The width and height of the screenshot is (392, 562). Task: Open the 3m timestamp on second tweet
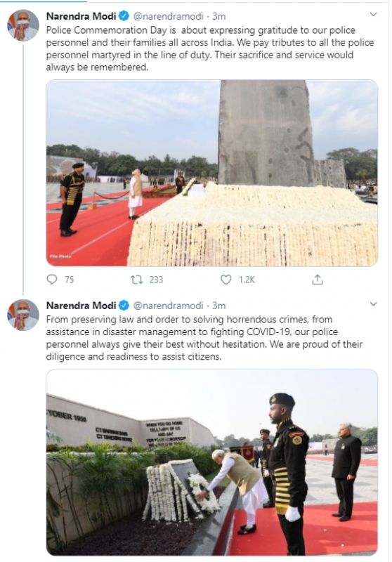pos(219,306)
